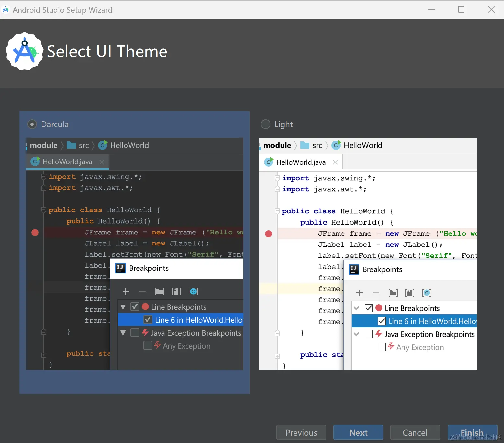This screenshot has width=504, height=443.
Task: Click the src folder icon in Darcula preview
Action: [71, 145]
